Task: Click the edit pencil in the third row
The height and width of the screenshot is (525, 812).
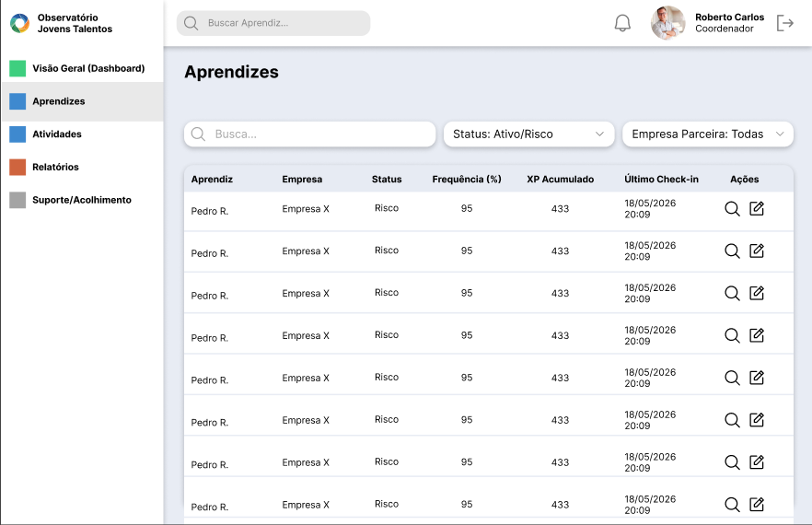Action: pyautogui.click(x=757, y=293)
